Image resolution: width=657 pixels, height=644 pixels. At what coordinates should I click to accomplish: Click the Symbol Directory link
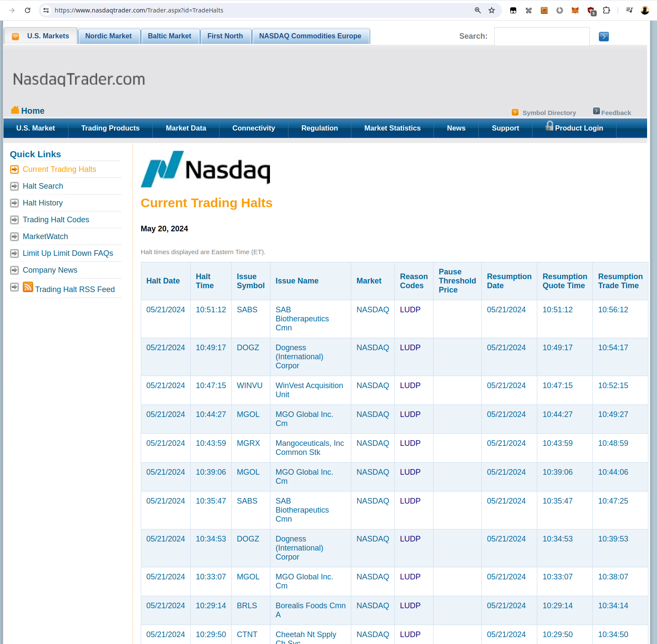pos(549,113)
